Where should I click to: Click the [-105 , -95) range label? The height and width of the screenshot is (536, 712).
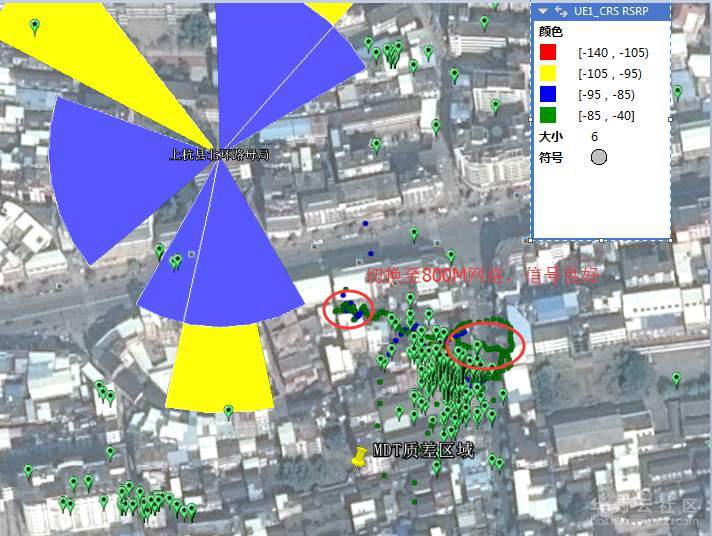tap(610, 74)
